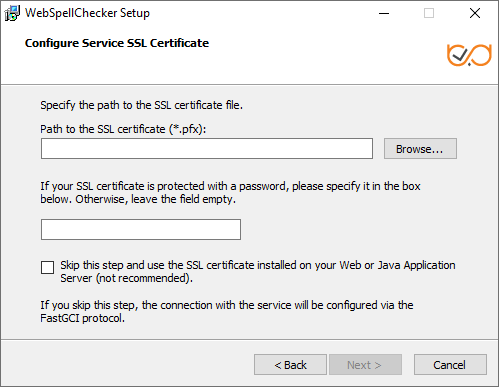The height and width of the screenshot is (387, 499).
Task: Cancel the WebSpellChecker installation
Action: (x=450, y=365)
